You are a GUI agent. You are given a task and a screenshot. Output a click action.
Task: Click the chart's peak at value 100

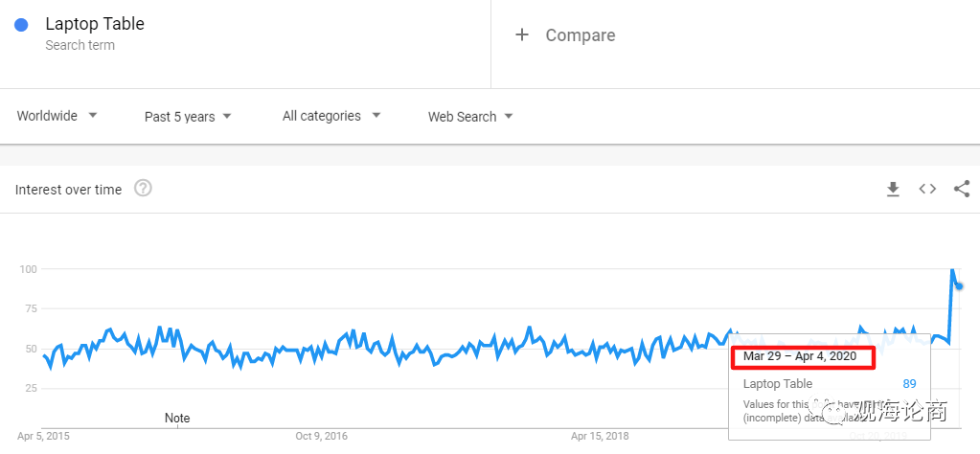952,270
